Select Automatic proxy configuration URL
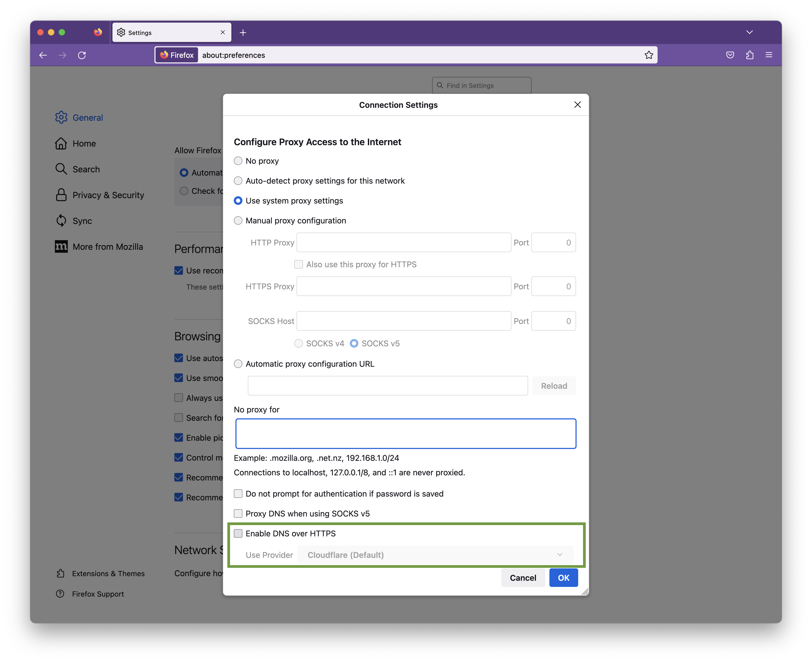The image size is (812, 663). (x=238, y=363)
